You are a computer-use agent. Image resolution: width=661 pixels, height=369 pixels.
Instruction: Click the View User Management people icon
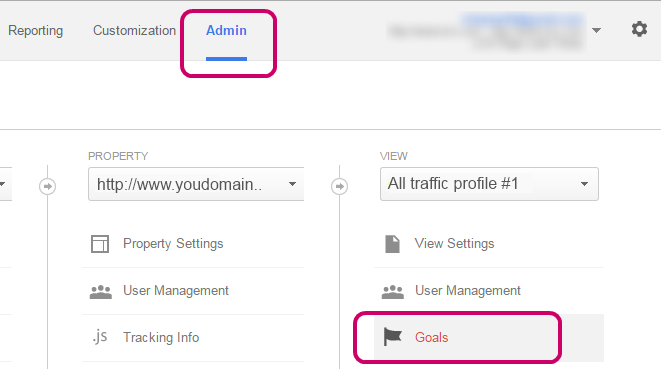click(392, 291)
